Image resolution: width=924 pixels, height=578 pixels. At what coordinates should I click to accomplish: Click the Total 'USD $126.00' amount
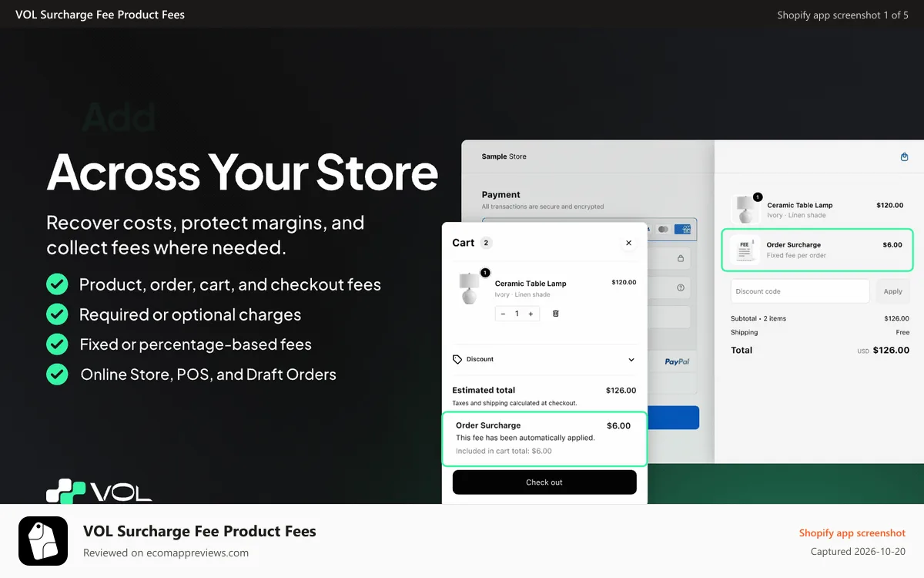tap(883, 350)
